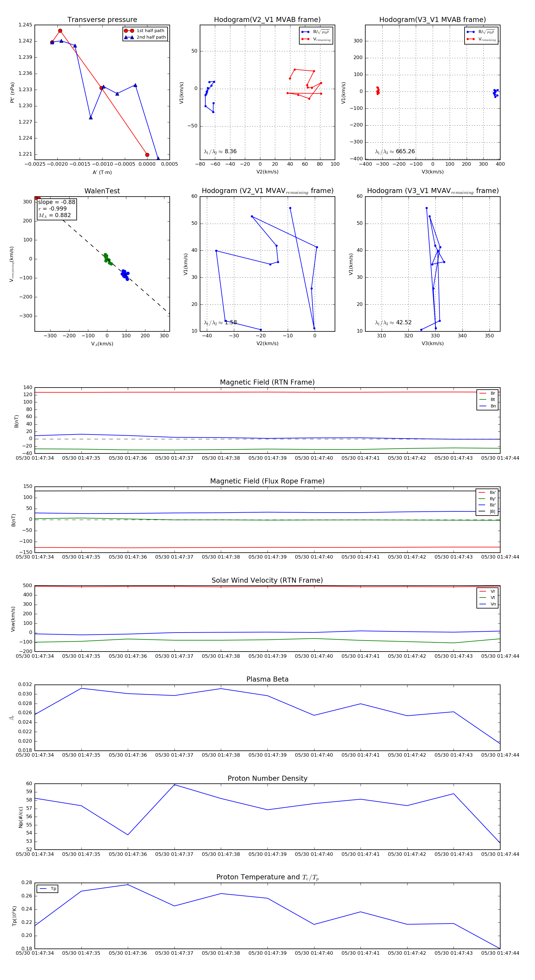Click the red data point at zero in Transverse pressure

click(x=147, y=155)
